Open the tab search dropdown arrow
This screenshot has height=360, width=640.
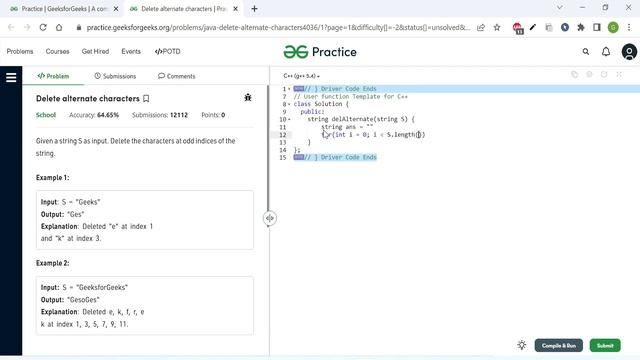[560, 7]
